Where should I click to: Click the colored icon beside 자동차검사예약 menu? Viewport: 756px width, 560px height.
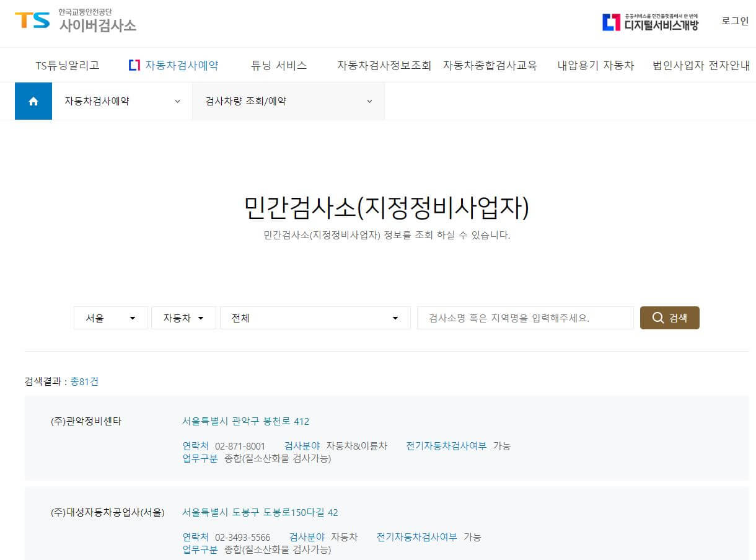(x=134, y=64)
